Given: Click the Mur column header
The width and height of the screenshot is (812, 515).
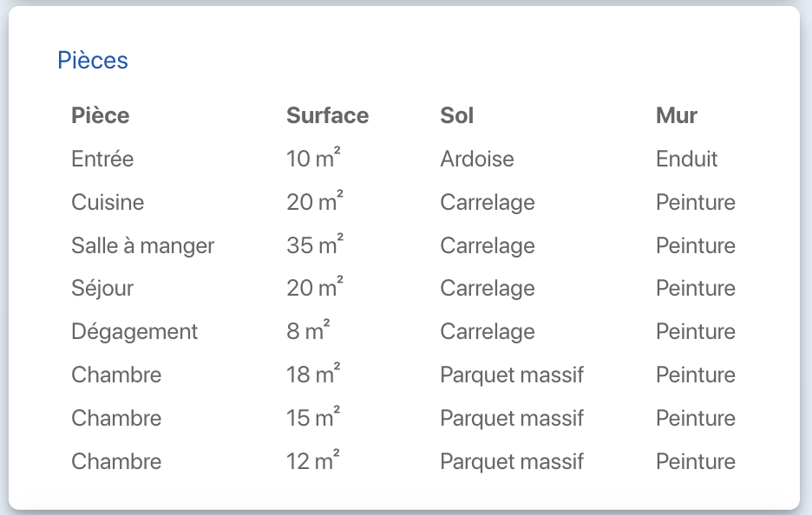Looking at the screenshot, I should coord(677,115).
